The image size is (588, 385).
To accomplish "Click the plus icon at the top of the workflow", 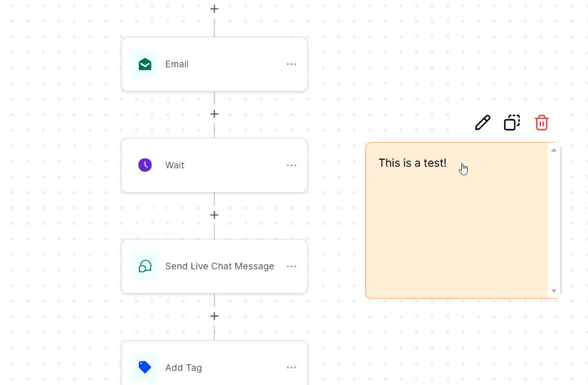I will point(214,9).
